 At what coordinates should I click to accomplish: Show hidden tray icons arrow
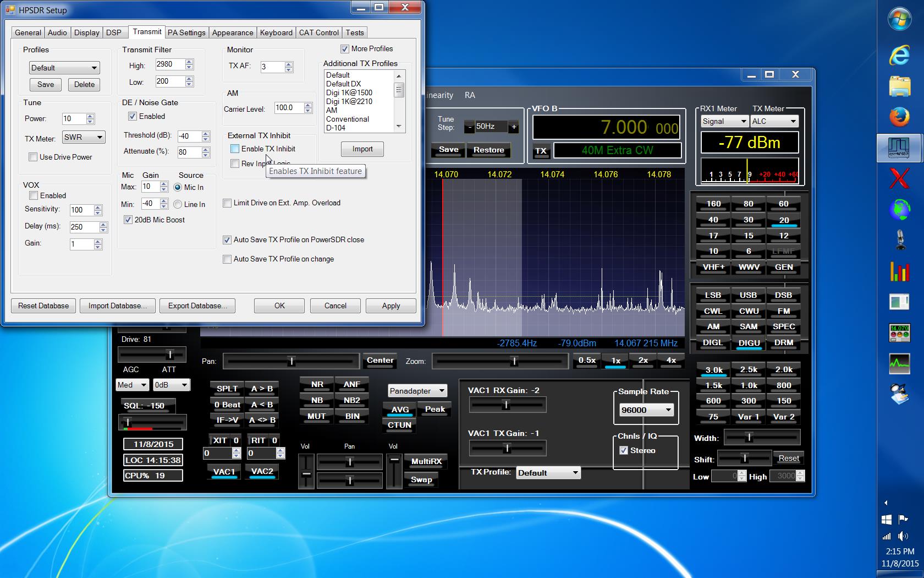pos(886,503)
